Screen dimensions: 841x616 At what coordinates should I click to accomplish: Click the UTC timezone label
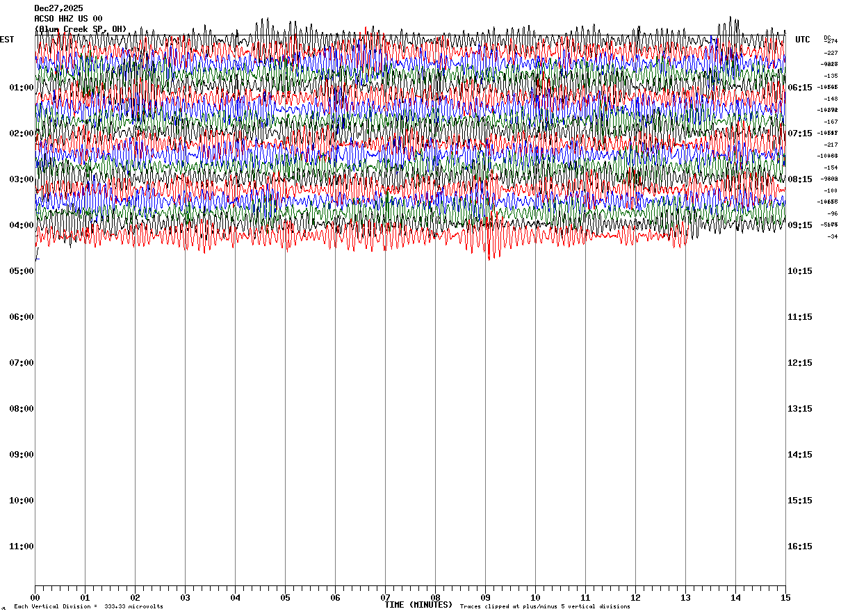click(x=803, y=40)
